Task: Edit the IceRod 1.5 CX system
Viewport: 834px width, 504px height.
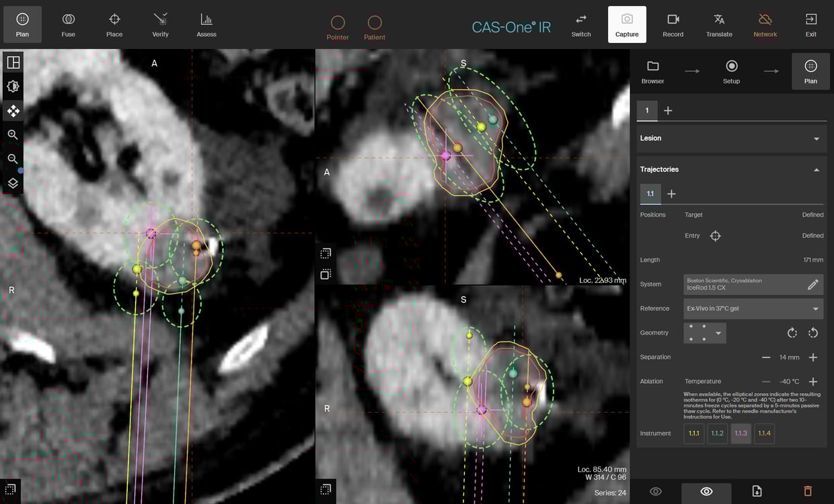Action: 813,284
